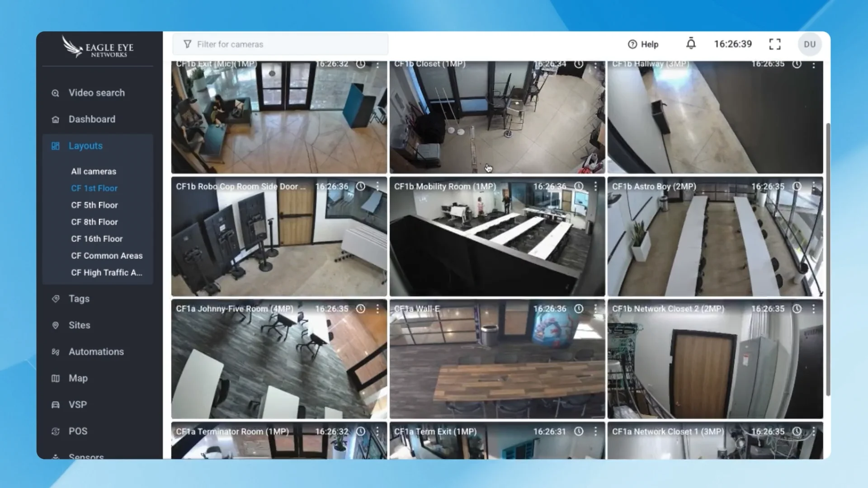
Task: Open history for Network Closet 1 camera
Action: (x=797, y=432)
